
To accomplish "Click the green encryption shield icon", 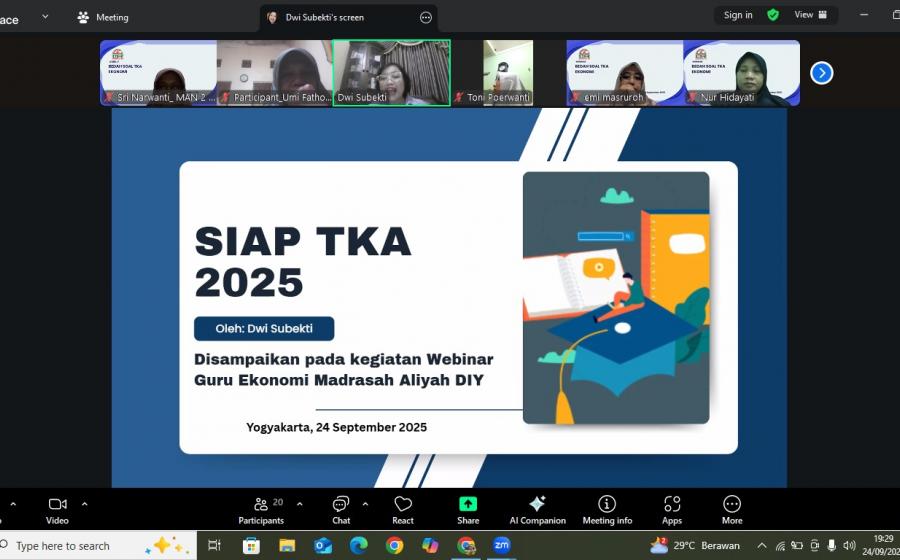I will (x=773, y=15).
